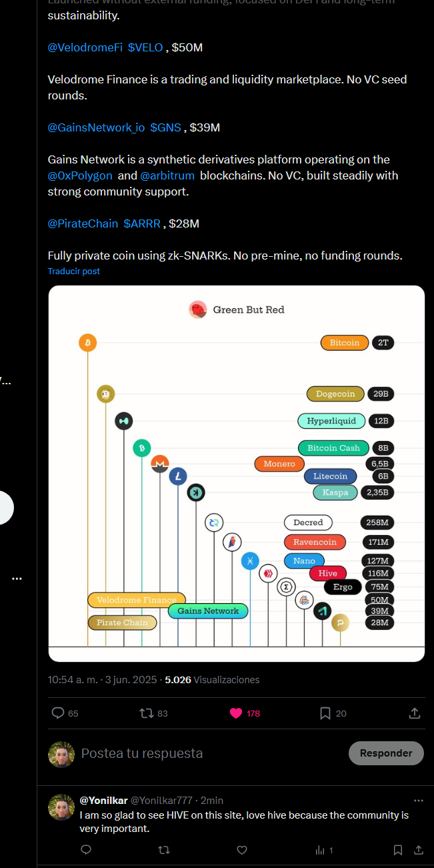The width and height of the screenshot is (434, 868).
Task: Open the @PirateChain mention link
Action: [x=83, y=224]
